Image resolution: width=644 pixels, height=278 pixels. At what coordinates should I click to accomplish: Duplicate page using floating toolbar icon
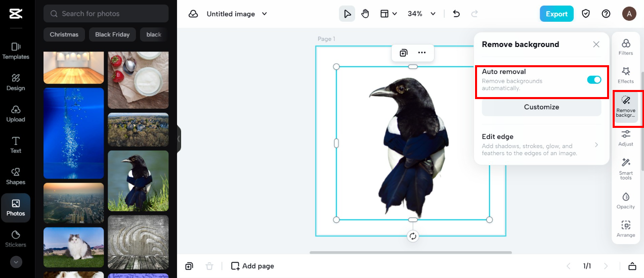(403, 53)
